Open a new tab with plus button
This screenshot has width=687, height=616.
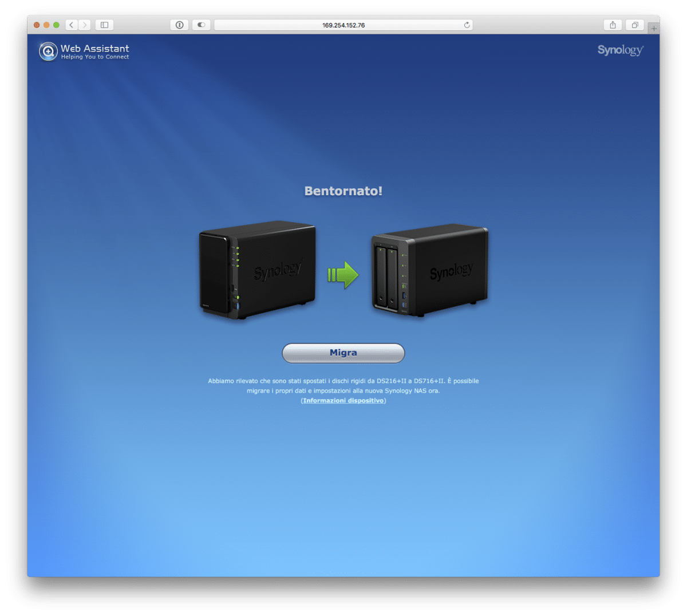(x=653, y=28)
